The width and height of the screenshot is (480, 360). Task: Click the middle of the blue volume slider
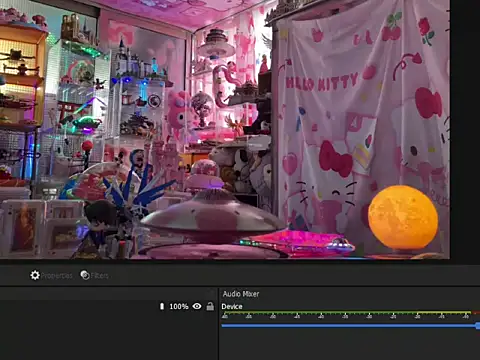click(x=350, y=326)
